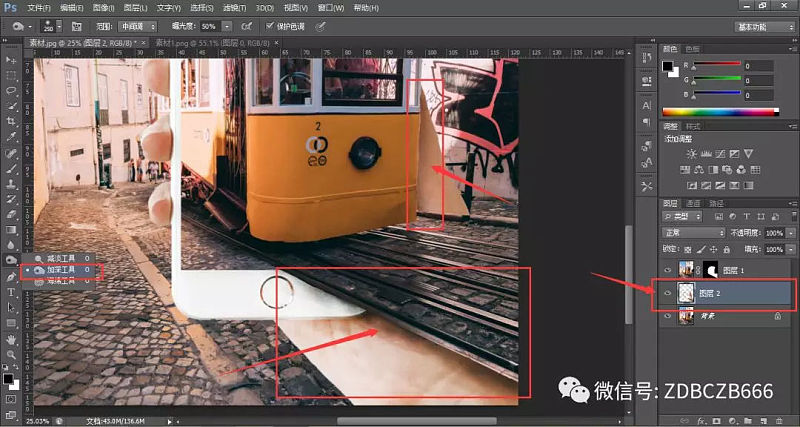Open the blend mode dropdown showing 正常
This screenshot has height=427, width=800.
[x=694, y=233]
